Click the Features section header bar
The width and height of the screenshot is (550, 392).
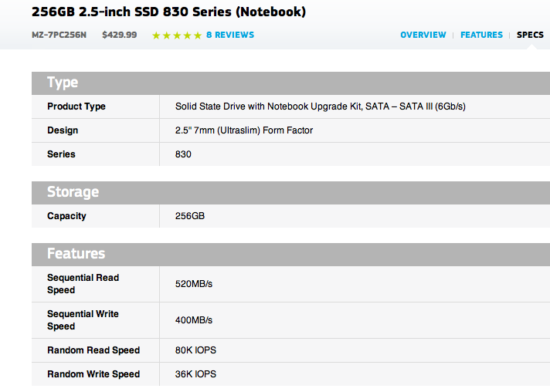tap(290, 255)
